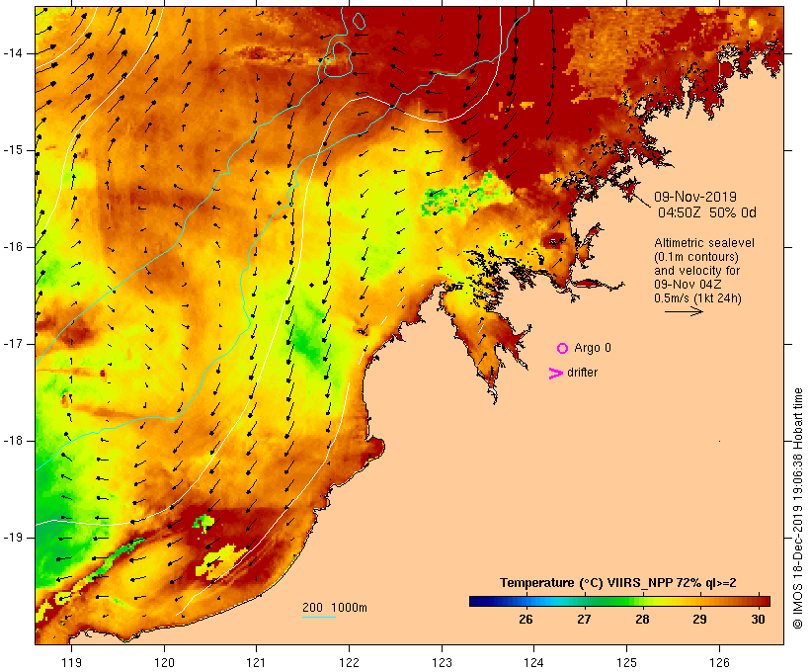Click the latitude label -18
Viewport: 810px width, 672px height.
click(13, 441)
